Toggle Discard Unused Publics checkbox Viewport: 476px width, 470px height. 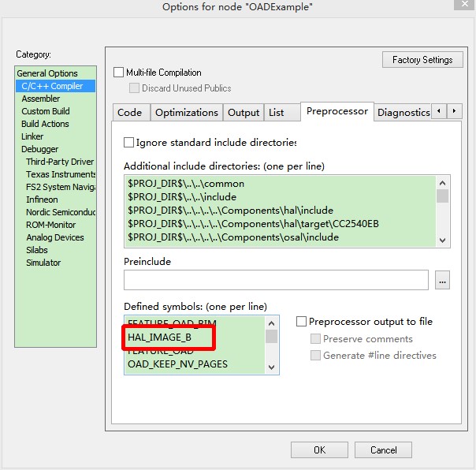(x=134, y=88)
